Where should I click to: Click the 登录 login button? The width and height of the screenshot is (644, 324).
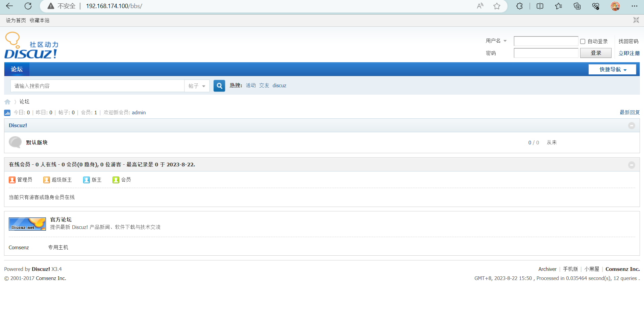[596, 53]
